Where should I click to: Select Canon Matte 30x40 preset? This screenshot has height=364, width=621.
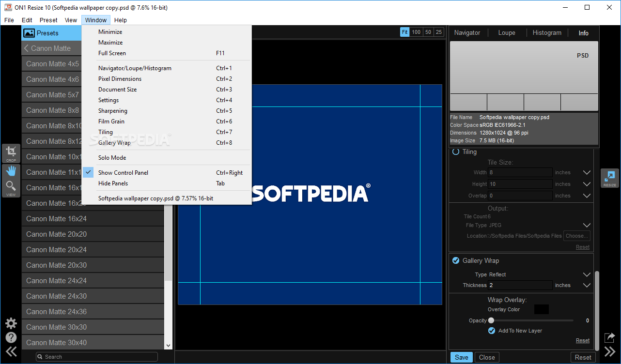pos(93,343)
